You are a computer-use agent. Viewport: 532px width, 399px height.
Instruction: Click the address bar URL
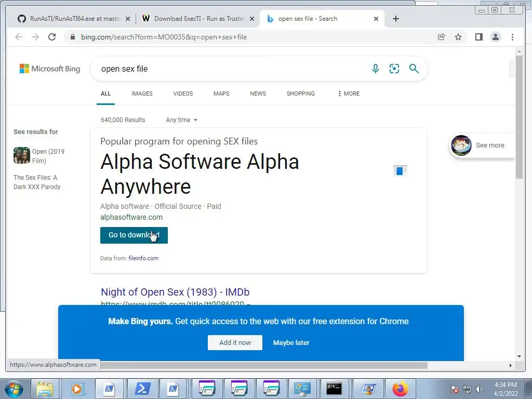click(164, 37)
